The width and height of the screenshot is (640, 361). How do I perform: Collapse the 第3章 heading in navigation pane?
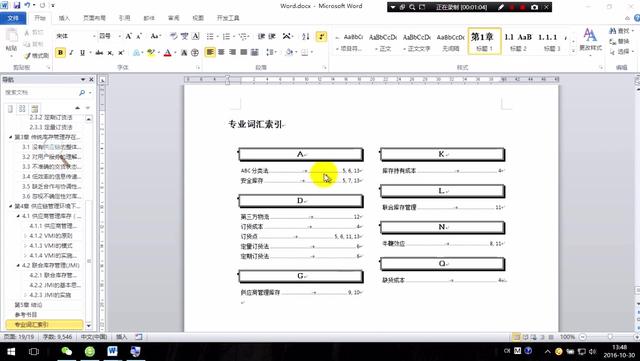[10, 137]
